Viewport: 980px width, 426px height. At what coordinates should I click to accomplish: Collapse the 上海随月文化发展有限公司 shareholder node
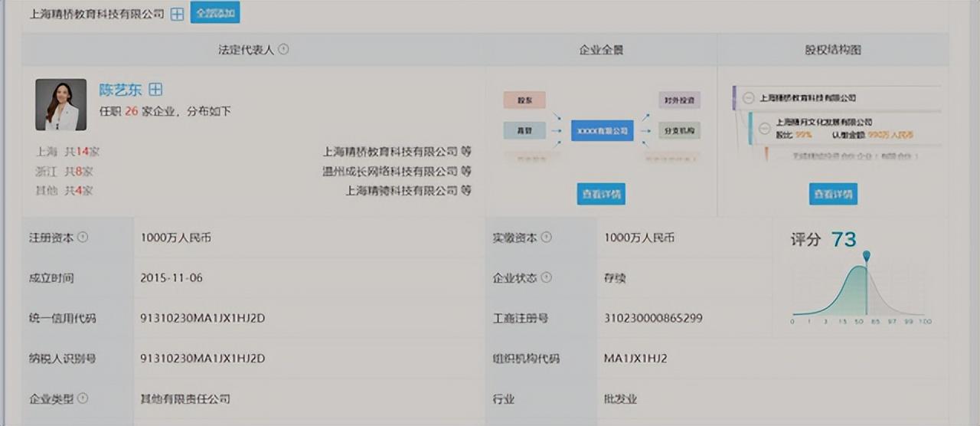pos(764,128)
